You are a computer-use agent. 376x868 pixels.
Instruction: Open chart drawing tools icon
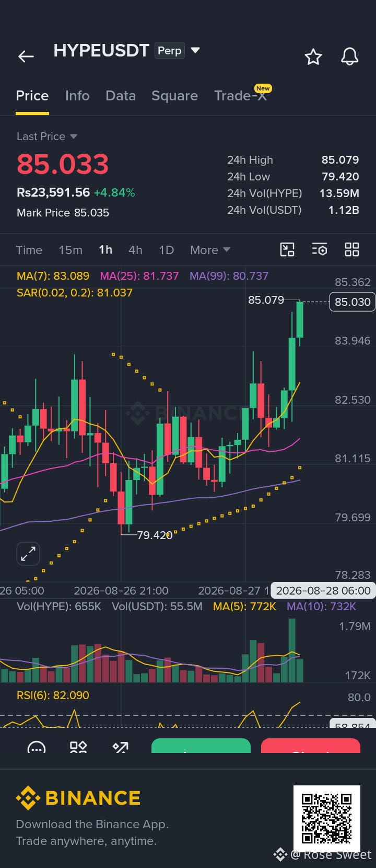point(287,249)
